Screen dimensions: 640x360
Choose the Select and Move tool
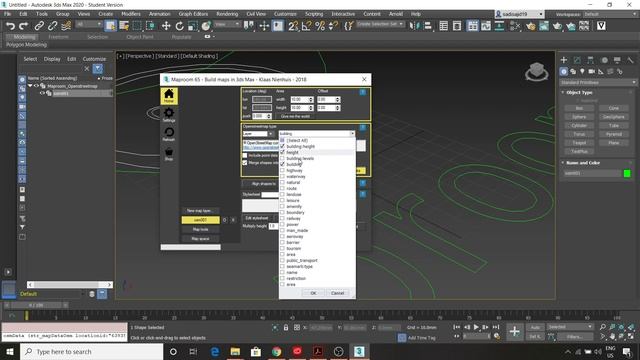tap(166, 26)
